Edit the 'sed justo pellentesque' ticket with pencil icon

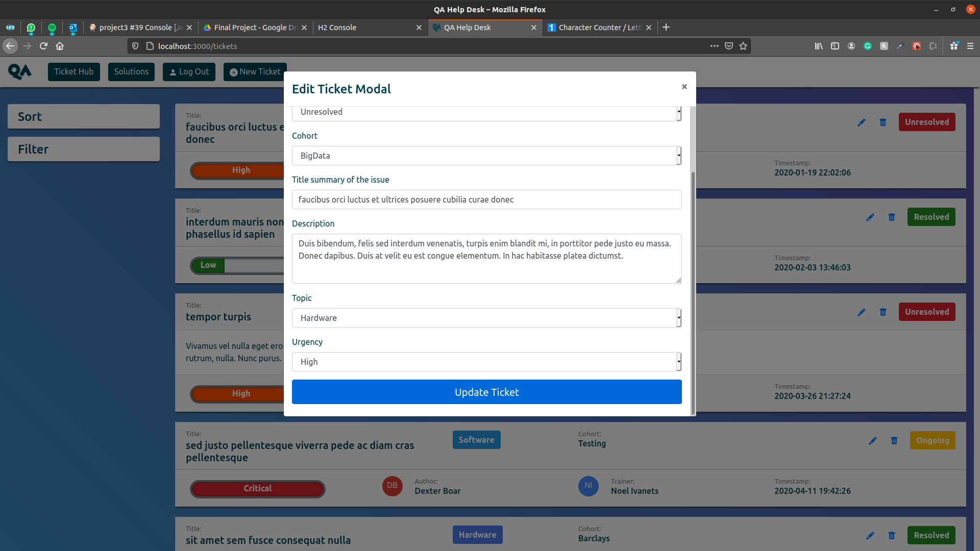pos(872,441)
